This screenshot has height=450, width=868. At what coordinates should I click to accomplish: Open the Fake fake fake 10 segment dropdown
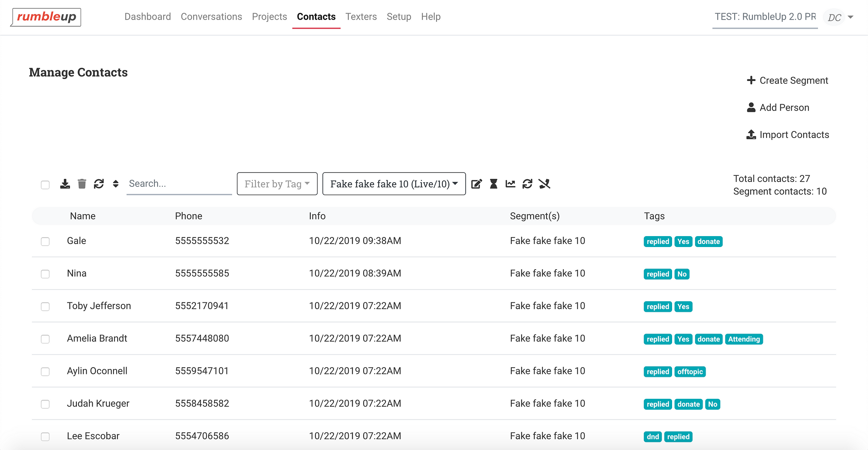394,184
